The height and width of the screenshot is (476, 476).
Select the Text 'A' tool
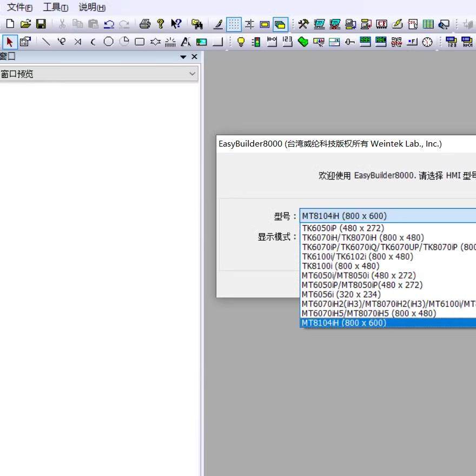(186, 42)
